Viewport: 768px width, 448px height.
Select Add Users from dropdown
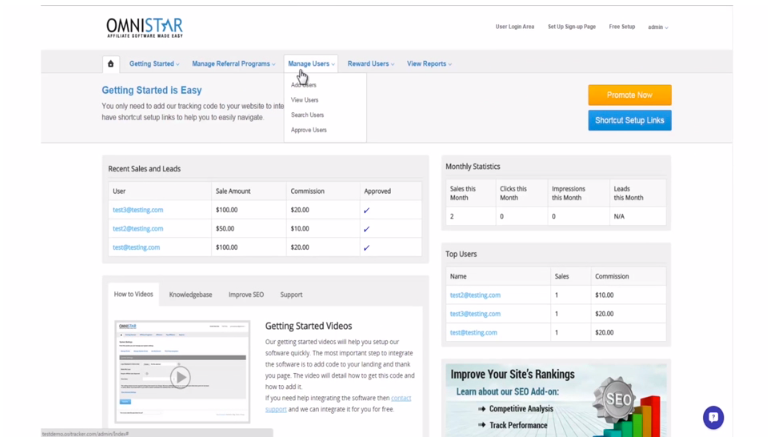click(304, 85)
